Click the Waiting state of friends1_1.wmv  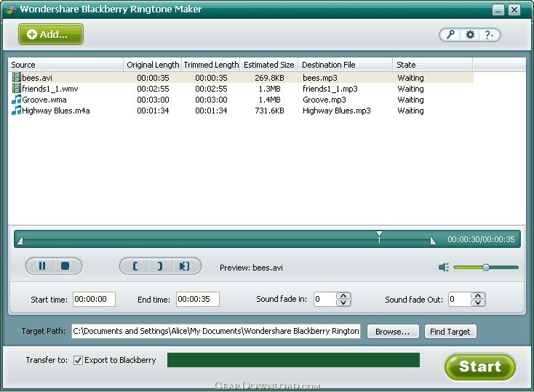[410, 89]
